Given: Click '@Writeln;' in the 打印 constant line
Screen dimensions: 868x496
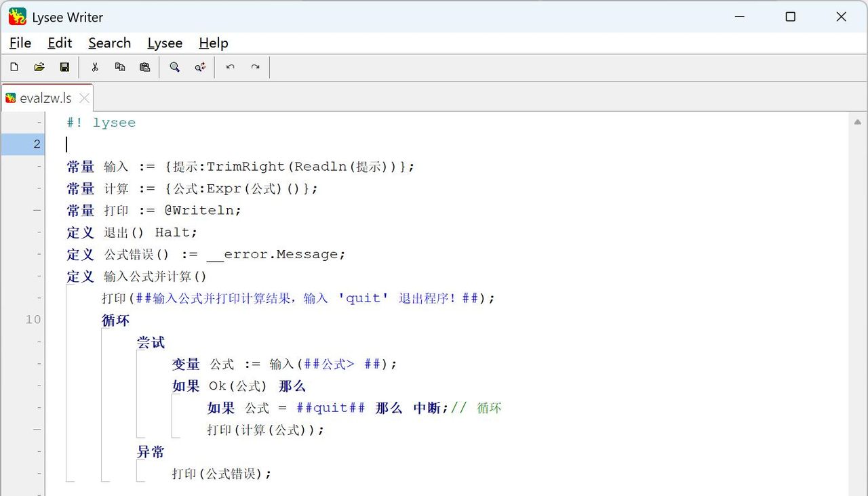Looking at the screenshot, I should click(203, 210).
